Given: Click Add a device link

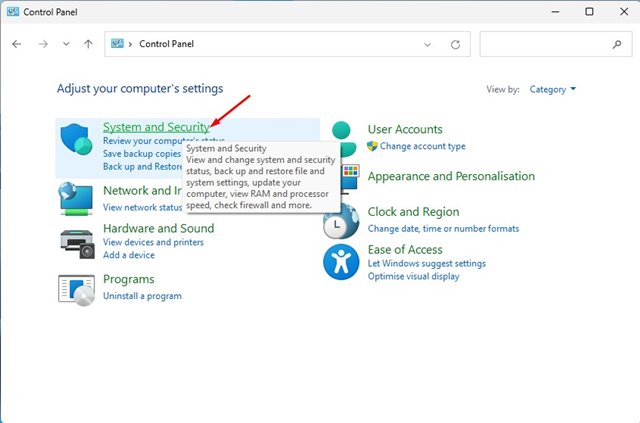Looking at the screenshot, I should coord(129,255).
